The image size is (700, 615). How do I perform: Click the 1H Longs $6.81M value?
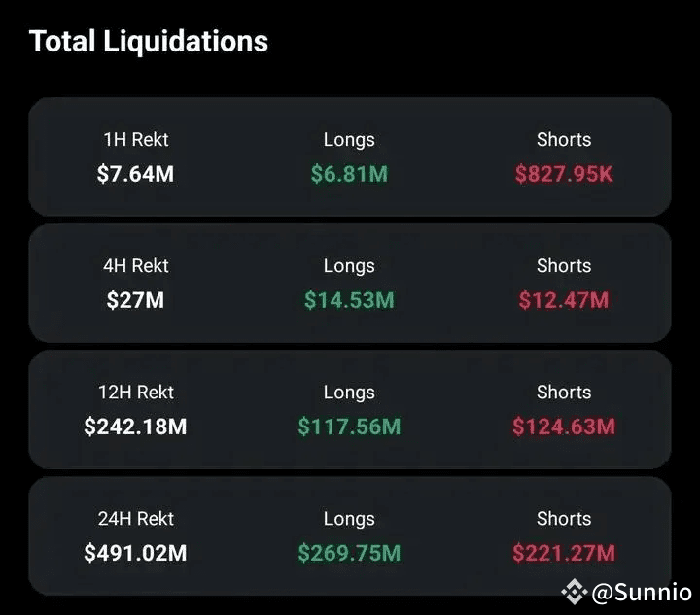pyautogui.click(x=349, y=174)
